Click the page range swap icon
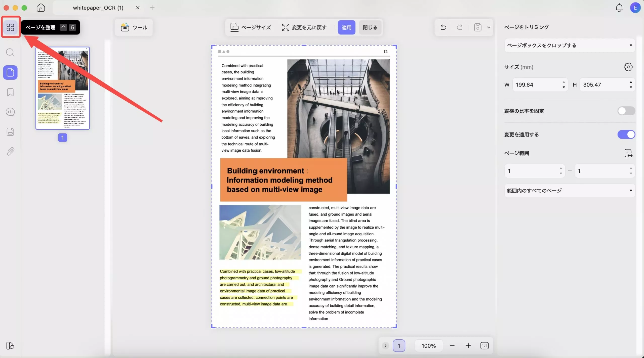The width and height of the screenshot is (644, 358). (628, 153)
